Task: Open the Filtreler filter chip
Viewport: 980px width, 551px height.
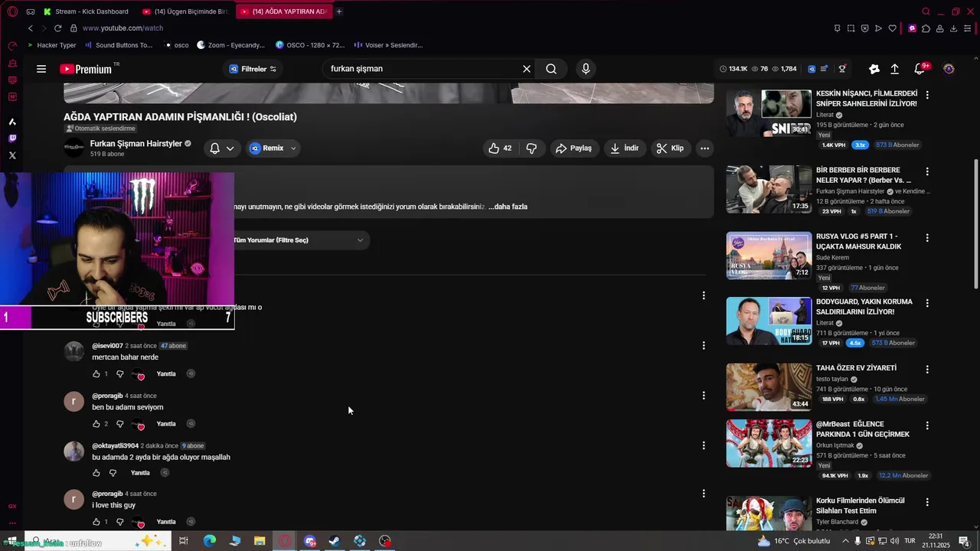Action: point(253,69)
